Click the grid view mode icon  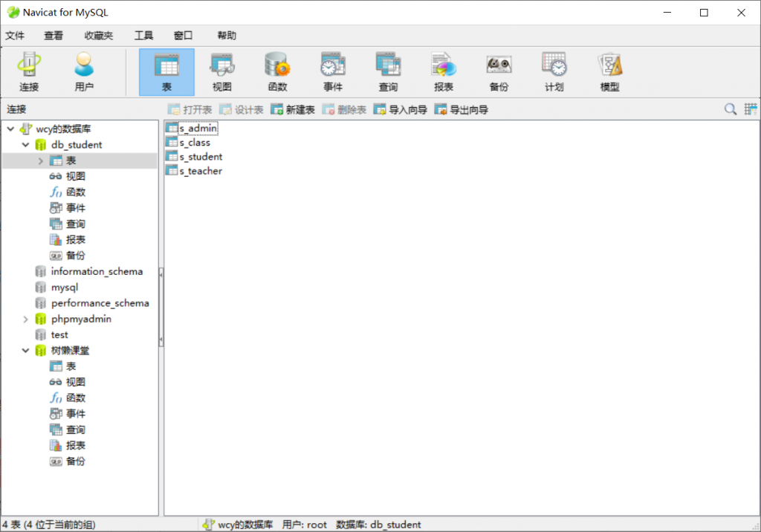[751, 109]
